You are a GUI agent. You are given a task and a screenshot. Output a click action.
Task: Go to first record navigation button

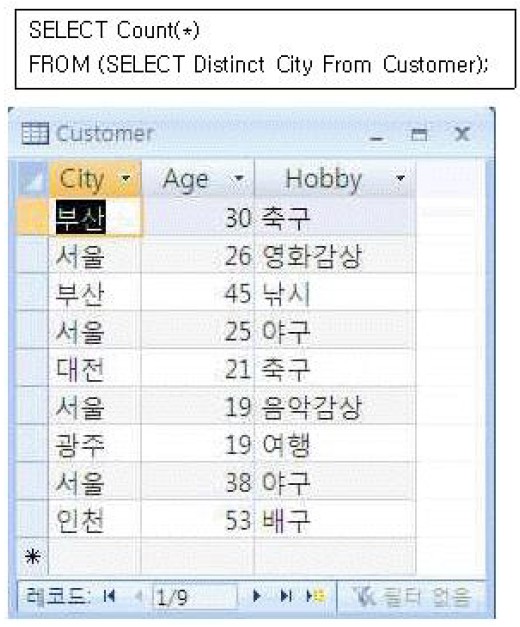pos(109,596)
